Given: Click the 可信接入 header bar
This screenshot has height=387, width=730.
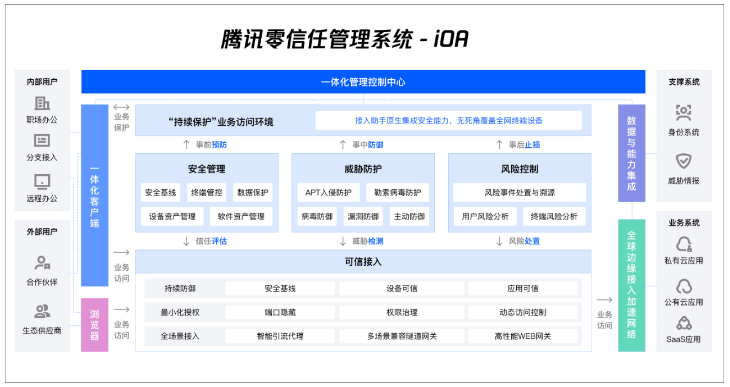Looking at the screenshot, I should tap(363, 262).
